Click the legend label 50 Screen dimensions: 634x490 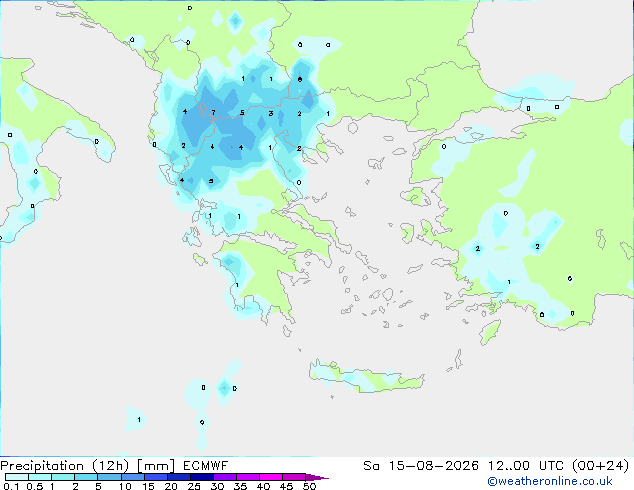tap(309, 486)
